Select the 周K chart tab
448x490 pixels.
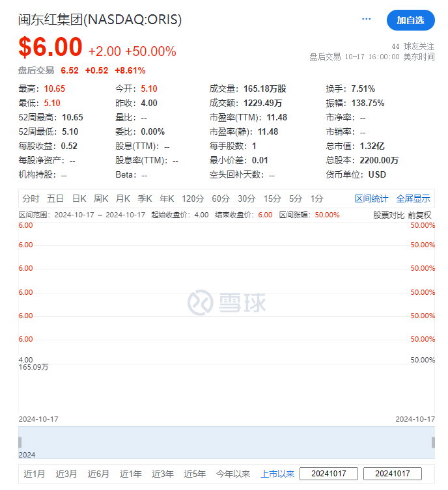click(101, 198)
